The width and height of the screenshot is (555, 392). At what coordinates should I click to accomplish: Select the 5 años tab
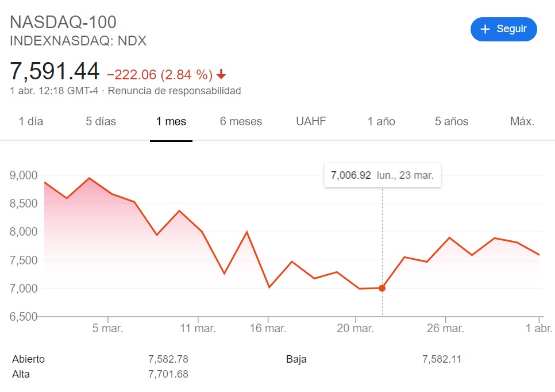click(451, 121)
